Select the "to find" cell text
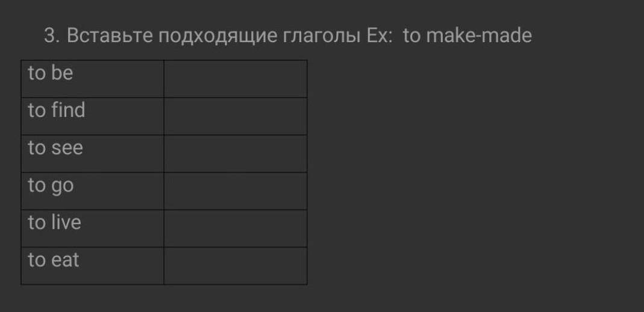This screenshot has width=644, height=312. [x=57, y=111]
